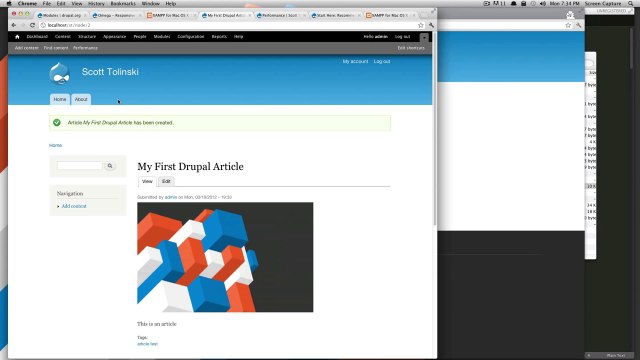Click the menu bar clock Mon 7:34 PM

point(564,3)
